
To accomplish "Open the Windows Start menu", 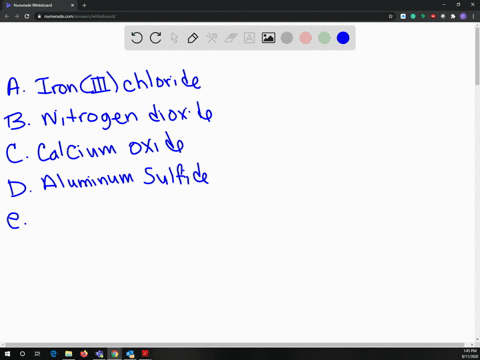I will [x=7, y=354].
